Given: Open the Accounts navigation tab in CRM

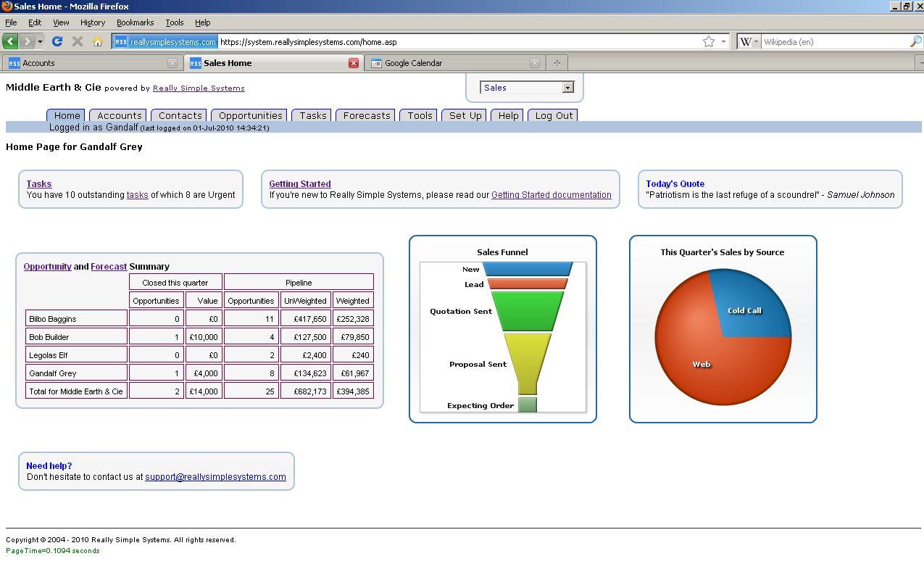Looking at the screenshot, I should tap(119, 115).
